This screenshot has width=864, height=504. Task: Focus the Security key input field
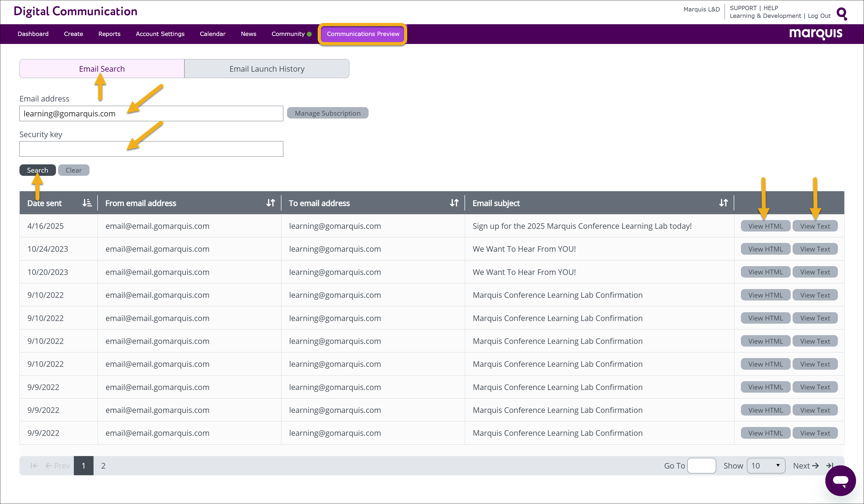click(151, 149)
